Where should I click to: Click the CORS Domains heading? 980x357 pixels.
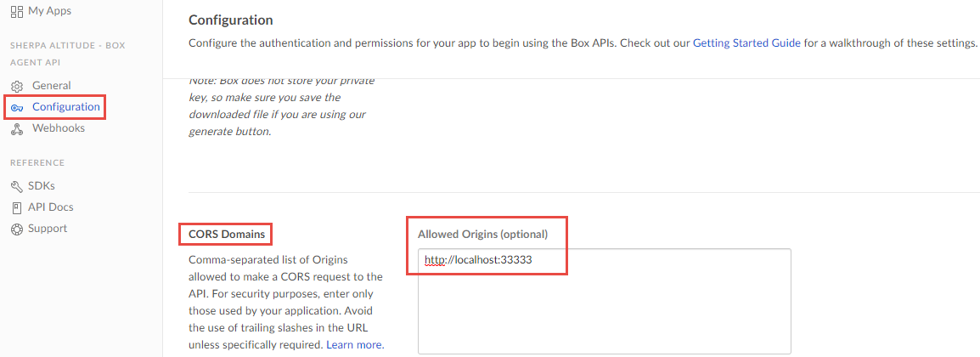[x=226, y=234]
